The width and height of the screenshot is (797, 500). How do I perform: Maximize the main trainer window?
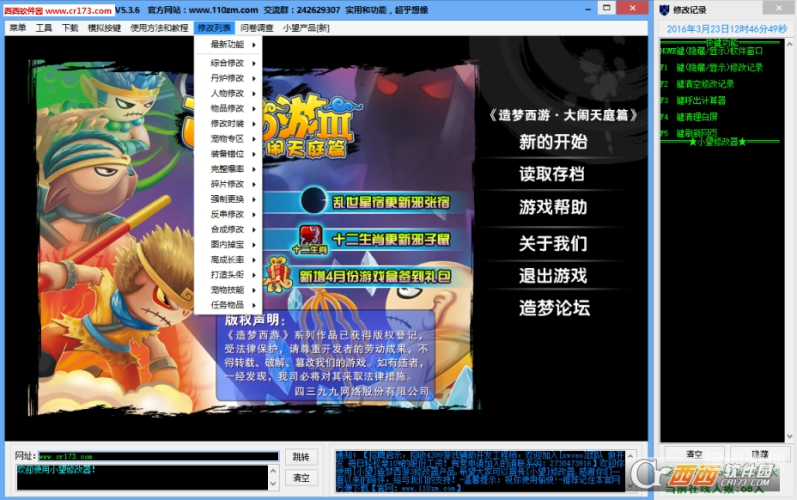tap(606, 8)
